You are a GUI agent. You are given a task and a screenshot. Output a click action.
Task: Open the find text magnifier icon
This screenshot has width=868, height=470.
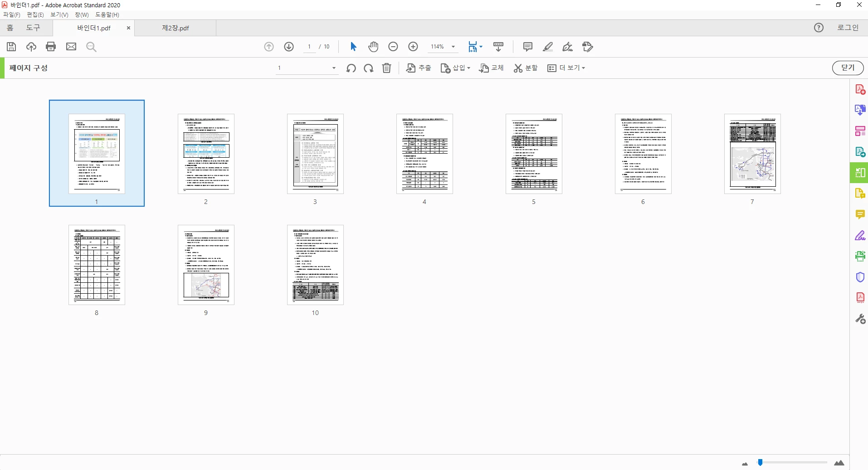(x=91, y=47)
